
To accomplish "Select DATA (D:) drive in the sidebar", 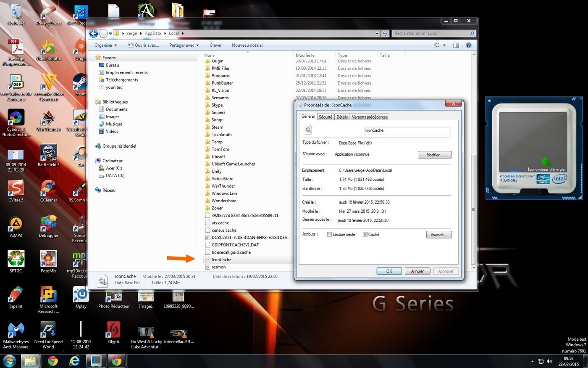I will 115,175.
